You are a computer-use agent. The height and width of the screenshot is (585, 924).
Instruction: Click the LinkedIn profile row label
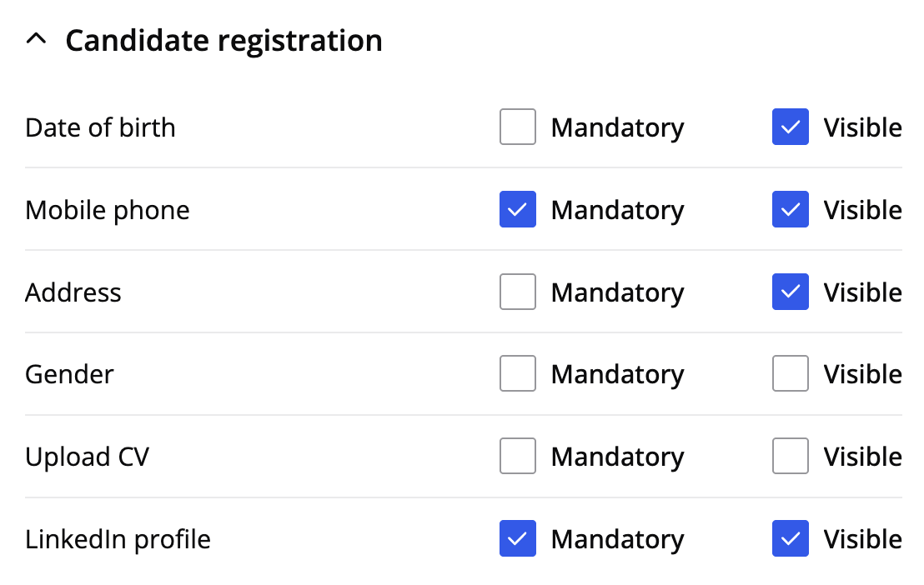(x=118, y=539)
